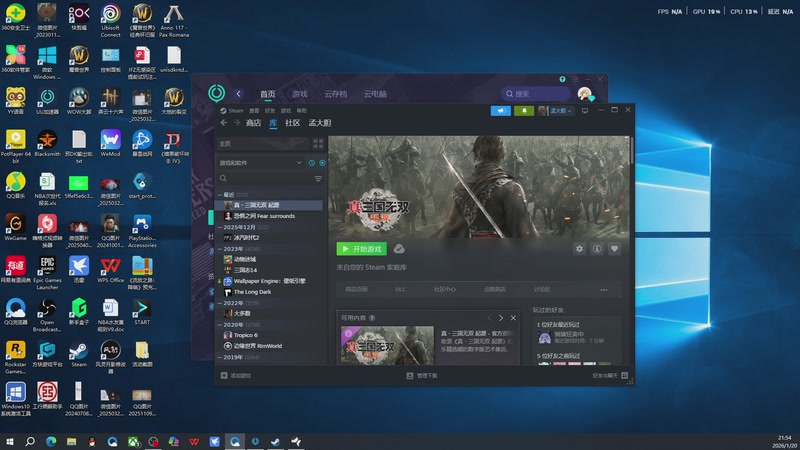Select 冰汽时代2 in library list
This screenshot has height=450, width=800.
[270, 238]
